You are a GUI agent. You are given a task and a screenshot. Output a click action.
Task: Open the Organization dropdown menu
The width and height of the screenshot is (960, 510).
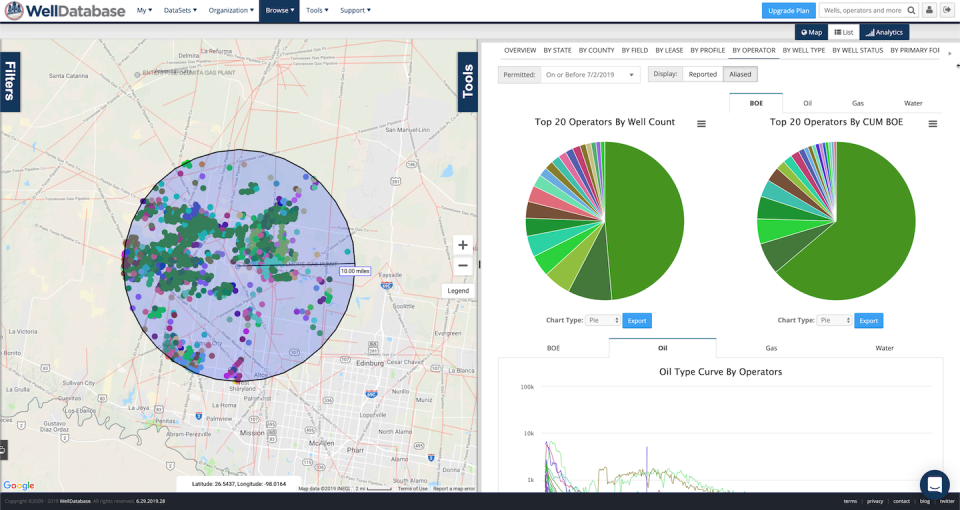tap(231, 10)
